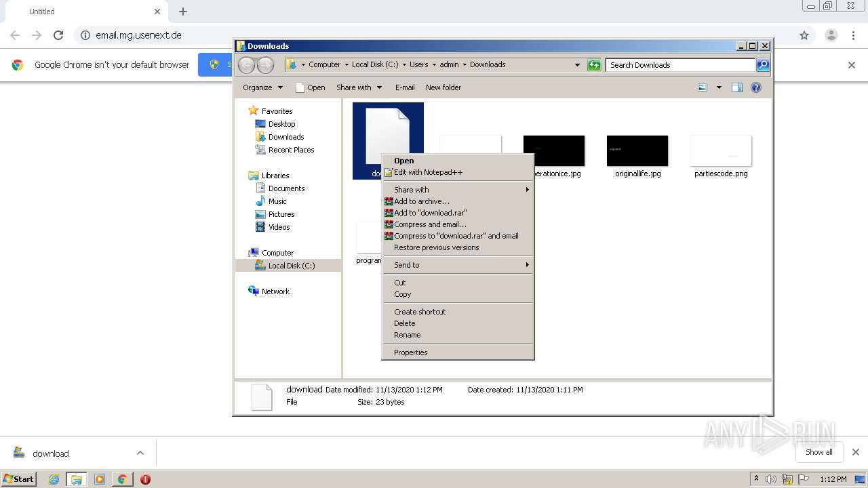868x488 pixels.
Task: Click Copy in context menu
Action: (458, 294)
